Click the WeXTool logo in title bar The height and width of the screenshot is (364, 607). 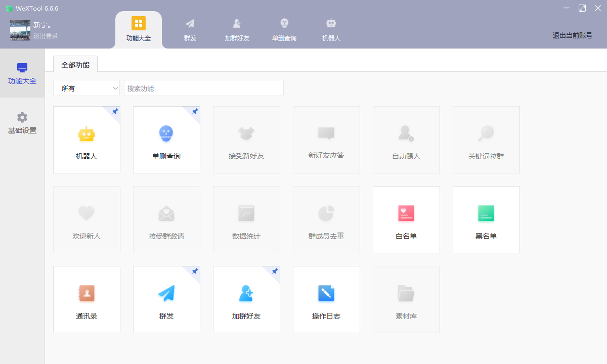point(9,8)
